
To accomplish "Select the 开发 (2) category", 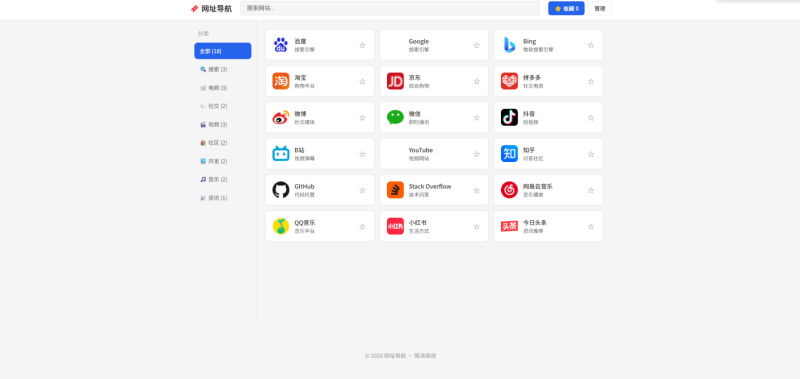I will (222, 161).
